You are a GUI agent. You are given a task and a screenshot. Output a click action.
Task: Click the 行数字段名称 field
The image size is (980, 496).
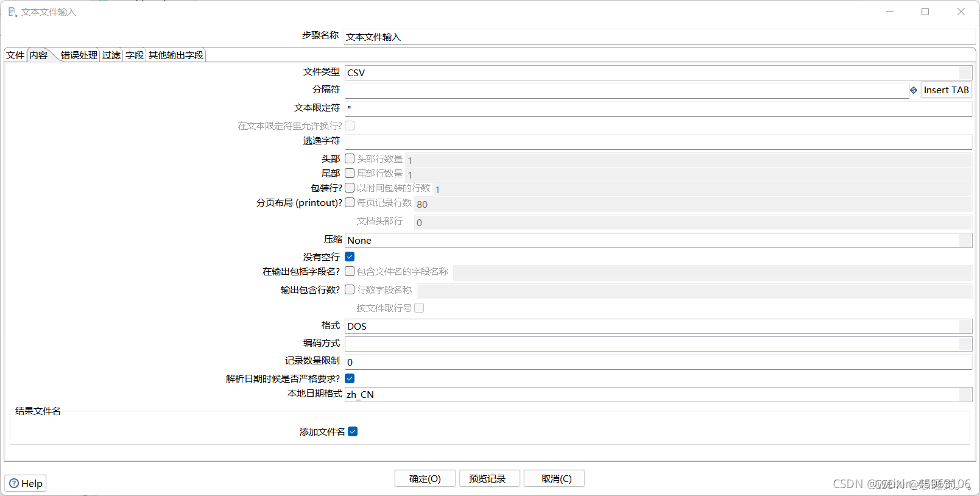point(694,291)
